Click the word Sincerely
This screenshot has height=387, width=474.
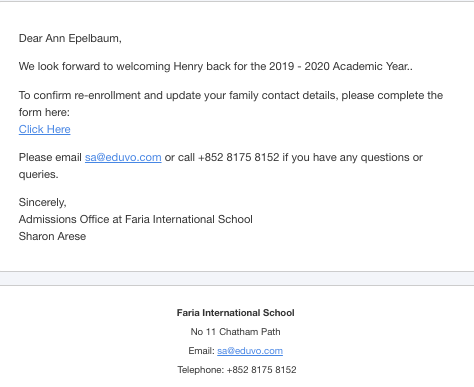tap(42, 202)
